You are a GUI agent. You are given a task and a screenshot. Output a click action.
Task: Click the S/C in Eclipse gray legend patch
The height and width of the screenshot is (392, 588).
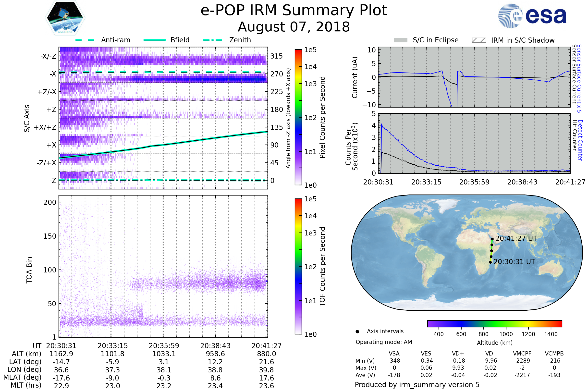coord(400,40)
